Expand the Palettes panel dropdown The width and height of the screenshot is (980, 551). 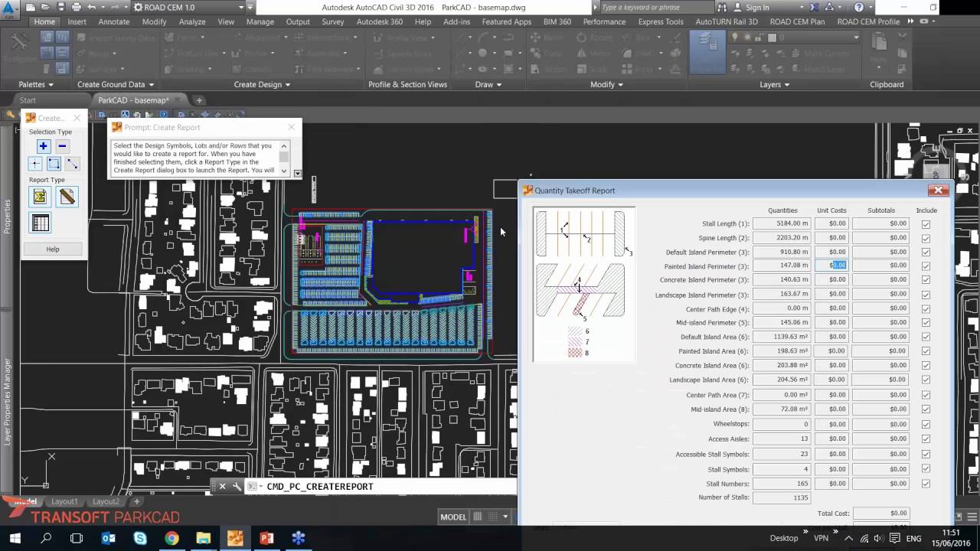click(x=37, y=84)
